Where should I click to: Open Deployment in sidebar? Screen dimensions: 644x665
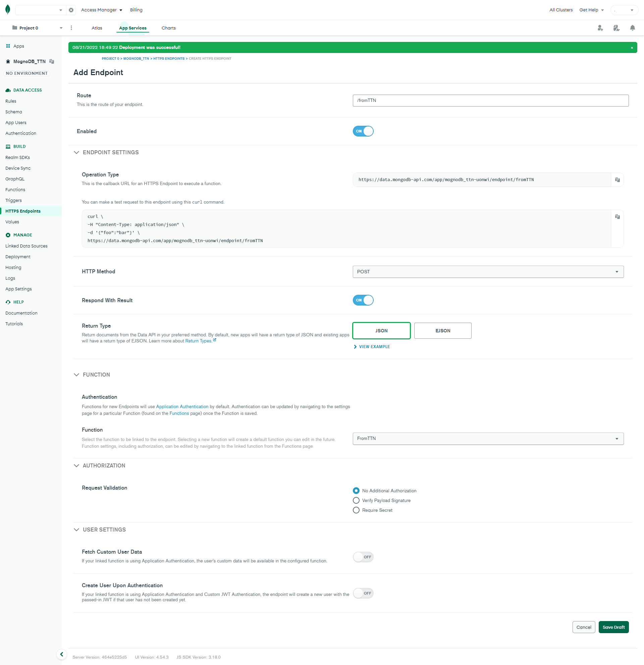[18, 257]
